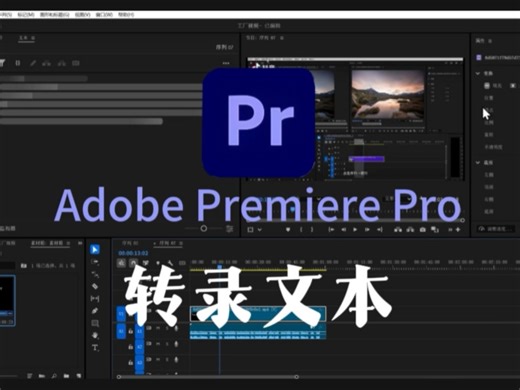Toggle track targeting for A2
This screenshot has height=390, width=520.
click(x=140, y=347)
